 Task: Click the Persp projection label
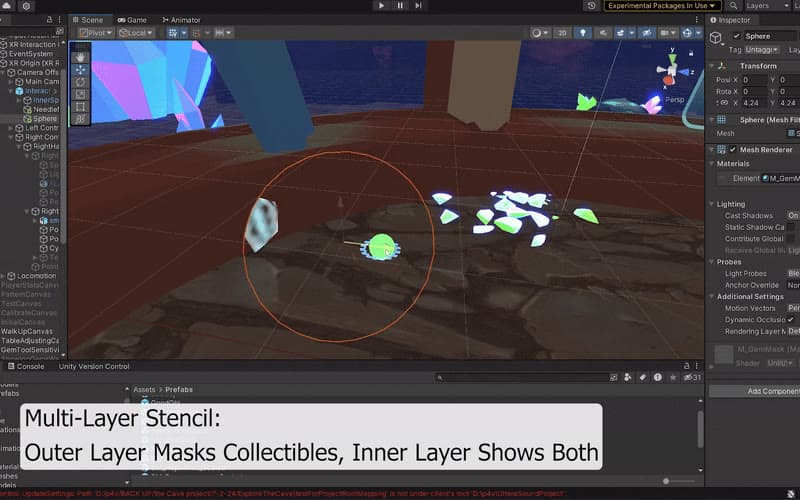click(674, 99)
